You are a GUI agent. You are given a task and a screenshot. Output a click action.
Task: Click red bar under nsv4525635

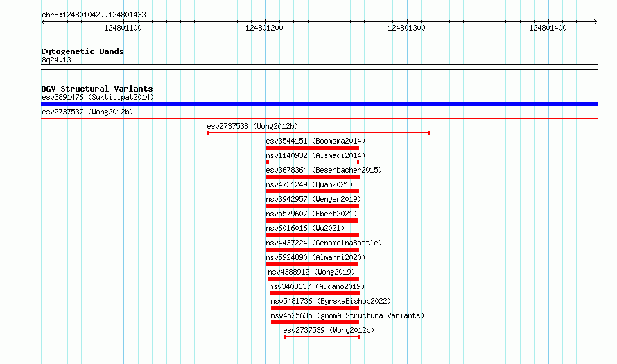pyautogui.click(x=315, y=322)
